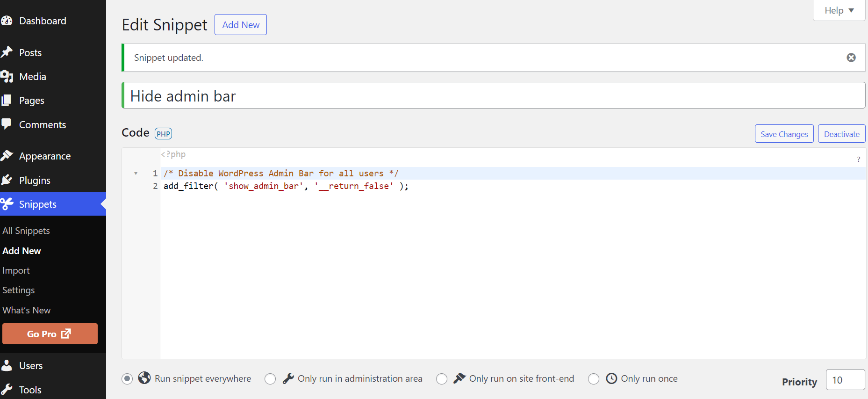Click the globe icon for run everywhere
This screenshot has height=399, width=868.
click(144, 378)
